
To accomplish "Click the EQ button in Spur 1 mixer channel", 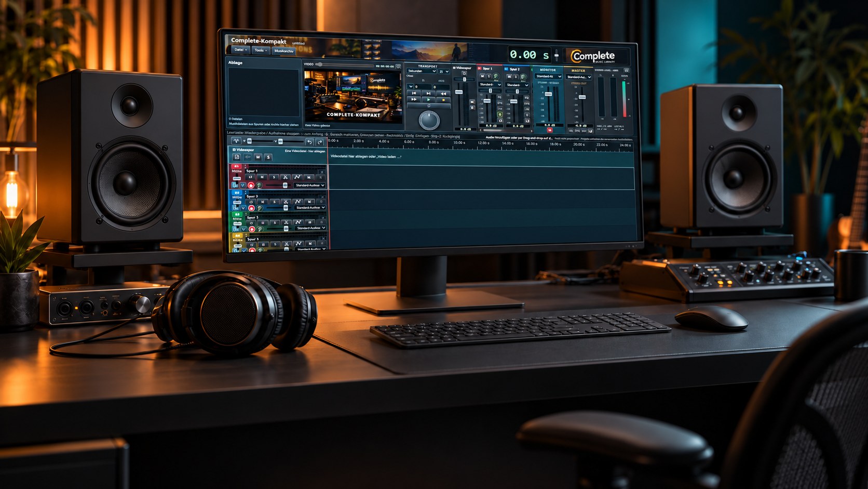I will tap(499, 97).
